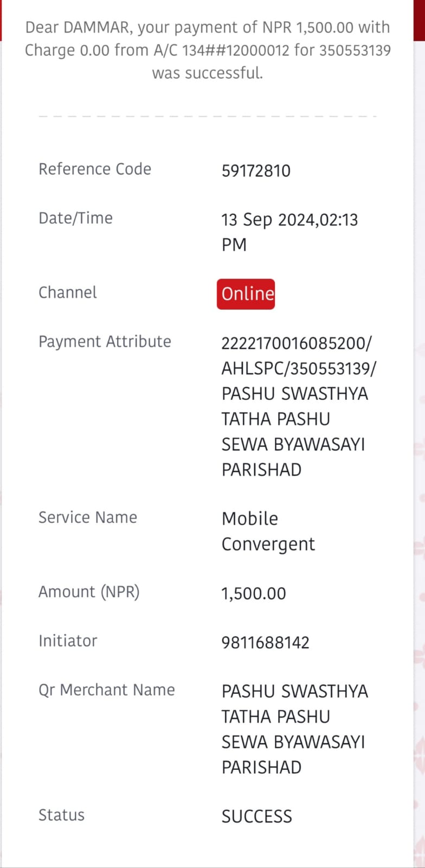Click the Initiator label
The height and width of the screenshot is (868, 425).
point(68,641)
